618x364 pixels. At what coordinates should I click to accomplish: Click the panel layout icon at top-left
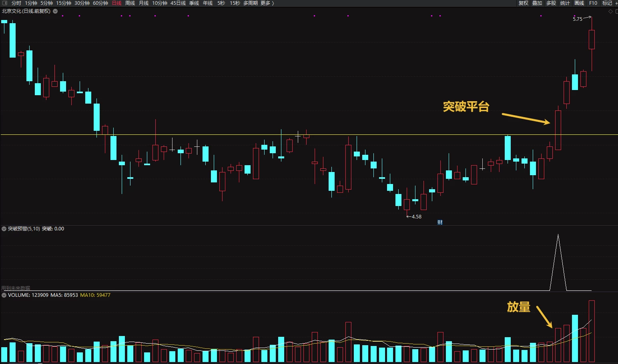pyautogui.click(x=5, y=3)
